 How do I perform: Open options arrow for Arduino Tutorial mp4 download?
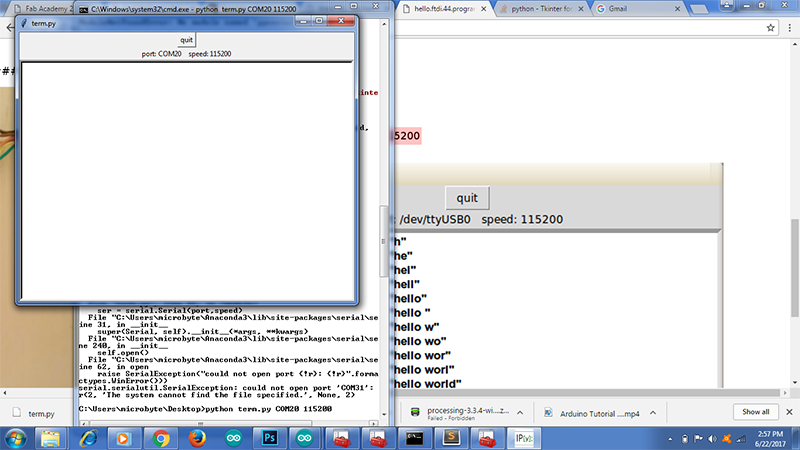653,413
